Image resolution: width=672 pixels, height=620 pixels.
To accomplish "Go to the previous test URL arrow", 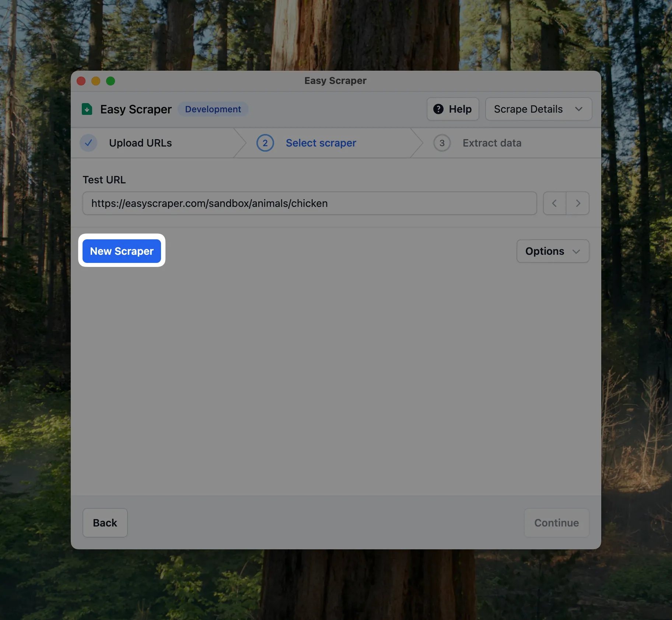I will (554, 203).
